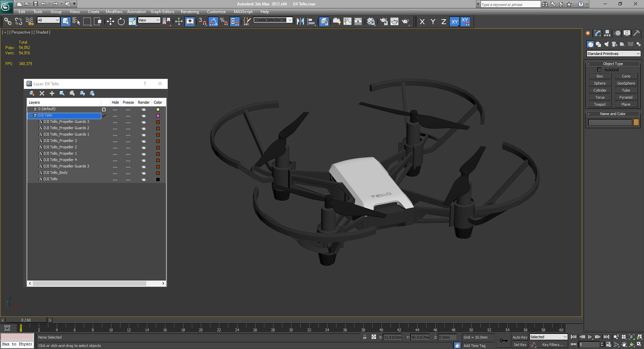
Task: Delete highlighted layer with X icon
Action: tap(42, 93)
